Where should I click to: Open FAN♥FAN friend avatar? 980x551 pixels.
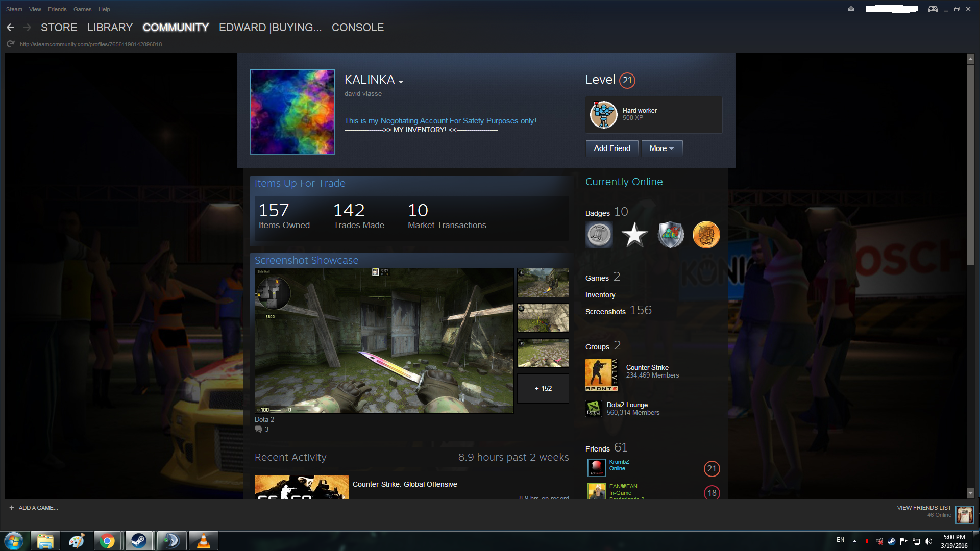pos(596,491)
